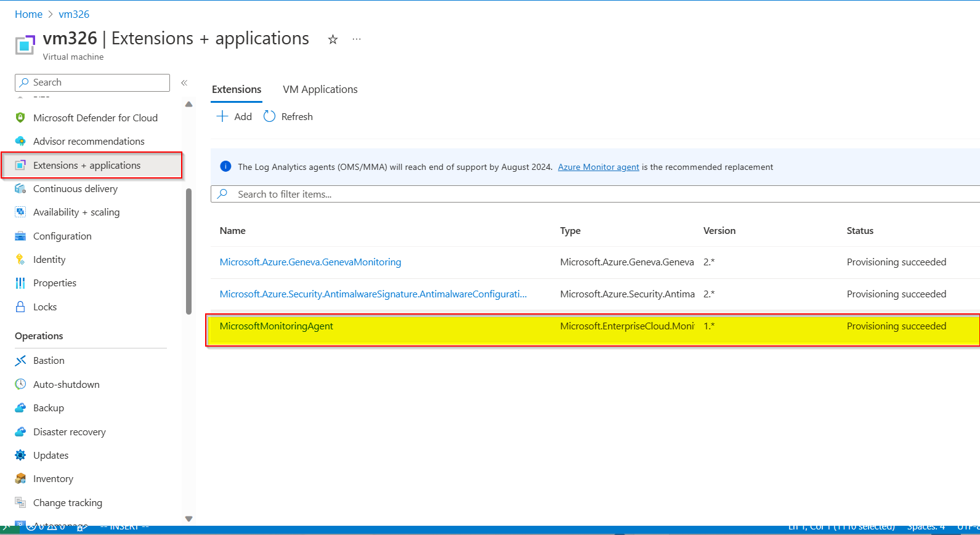Click the Availability + scaling icon
This screenshot has width=980, height=535.
click(x=20, y=212)
